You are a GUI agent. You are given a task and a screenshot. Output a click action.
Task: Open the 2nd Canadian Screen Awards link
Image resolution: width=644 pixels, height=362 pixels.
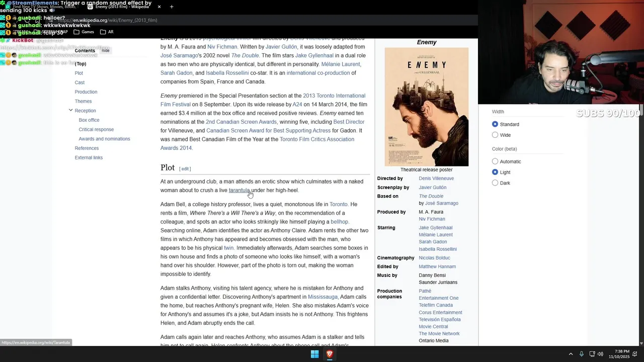point(241,122)
